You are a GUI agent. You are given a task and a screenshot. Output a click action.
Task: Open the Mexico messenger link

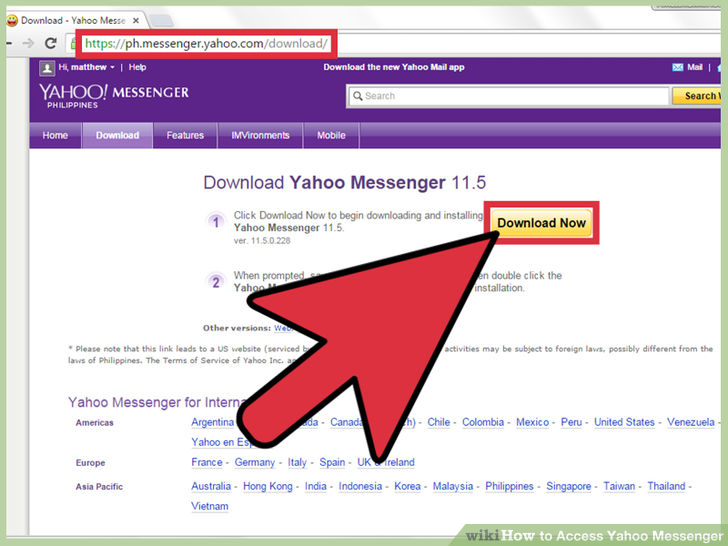533,422
